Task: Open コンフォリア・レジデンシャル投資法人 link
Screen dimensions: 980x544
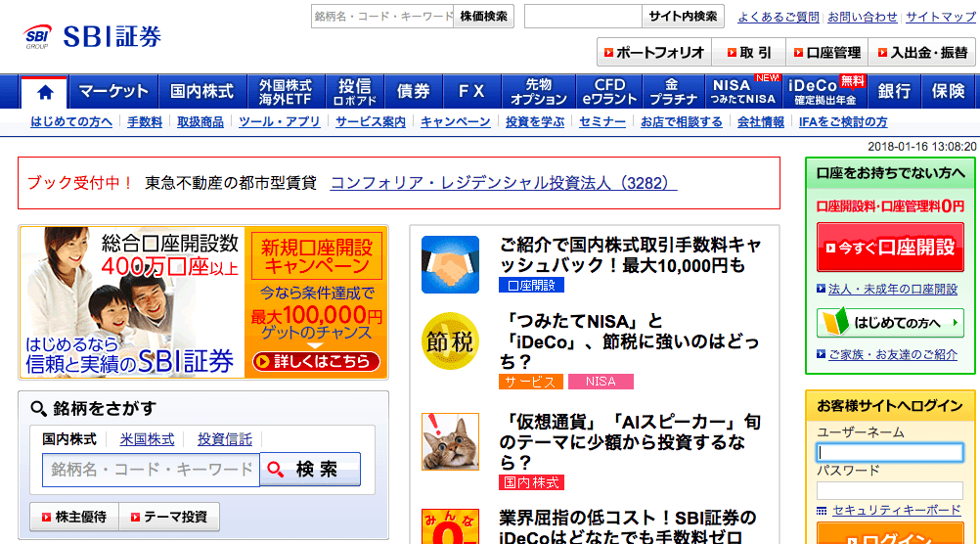Action: (x=503, y=183)
